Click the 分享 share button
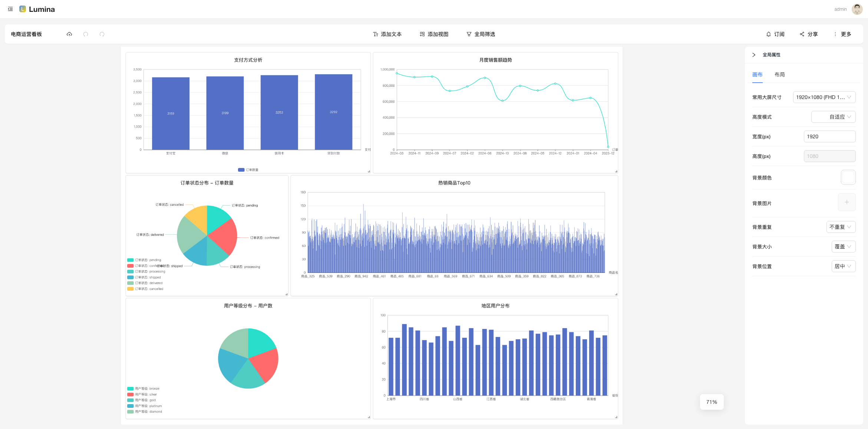The height and width of the screenshot is (429, 868). [x=809, y=34]
